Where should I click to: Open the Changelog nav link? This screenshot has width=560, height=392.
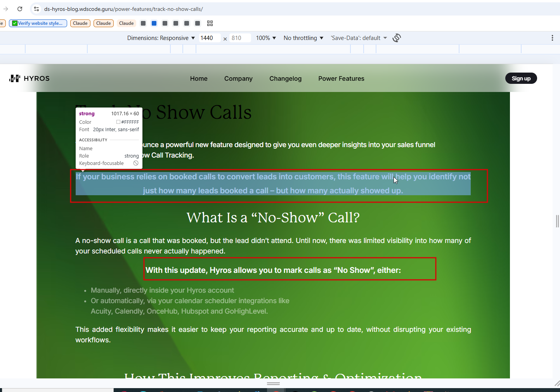tap(285, 78)
